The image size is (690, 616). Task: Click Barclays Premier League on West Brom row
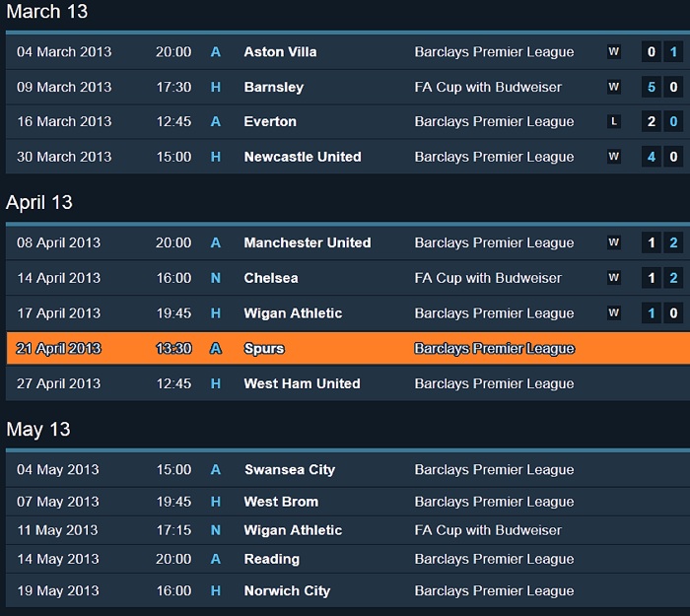[494, 502]
